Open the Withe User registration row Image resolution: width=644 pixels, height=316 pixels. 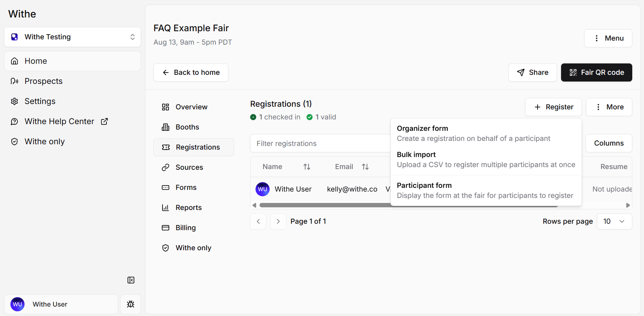pos(441,189)
